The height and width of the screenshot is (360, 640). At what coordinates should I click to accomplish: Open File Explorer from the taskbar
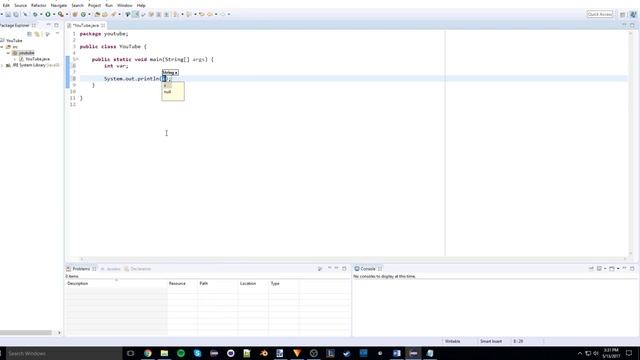[x=164, y=353]
